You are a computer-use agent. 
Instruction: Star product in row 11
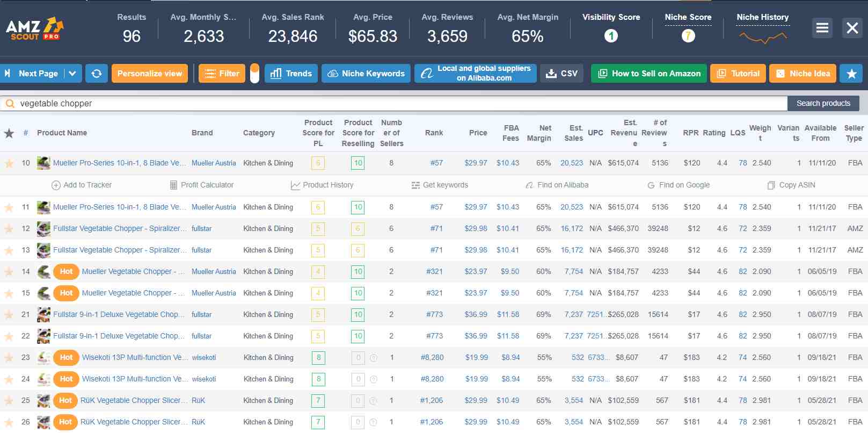(9, 207)
